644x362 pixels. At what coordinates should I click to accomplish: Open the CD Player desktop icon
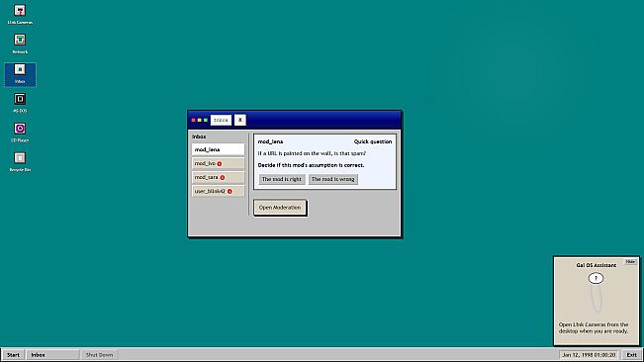point(20,133)
